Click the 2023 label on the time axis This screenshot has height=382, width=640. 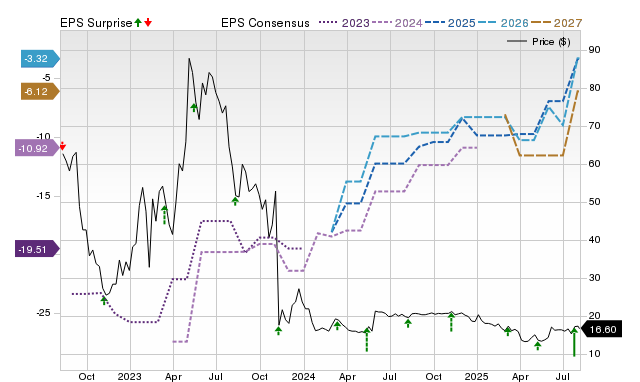[x=129, y=376]
